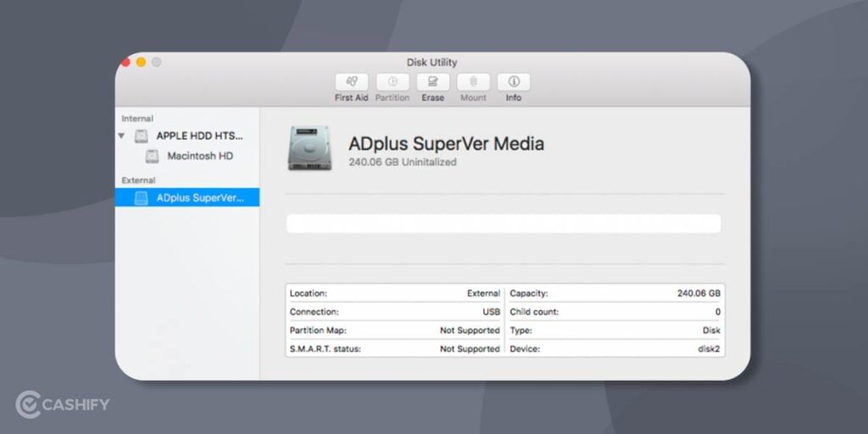Click the empty disk usage bar
The height and width of the screenshot is (434, 868).
pos(504,224)
